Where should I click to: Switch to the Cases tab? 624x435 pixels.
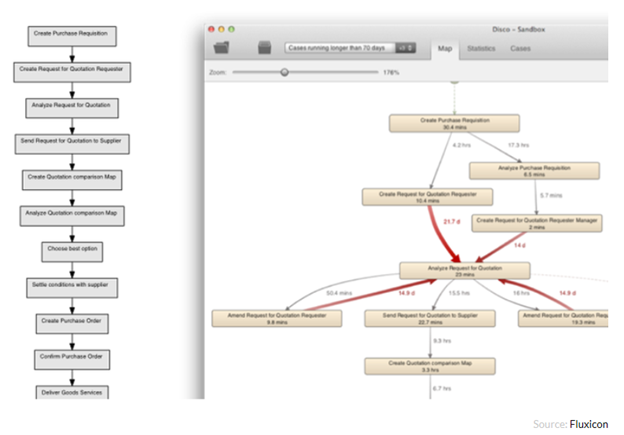point(520,49)
